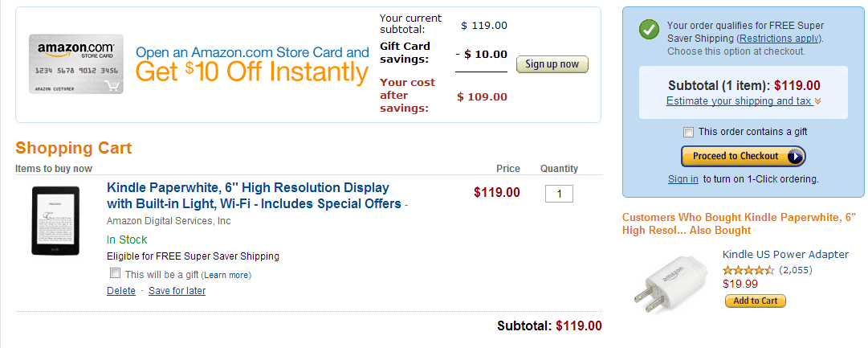Click "Sign in" for 1-Click ordering
868x348 pixels.
pos(683,179)
